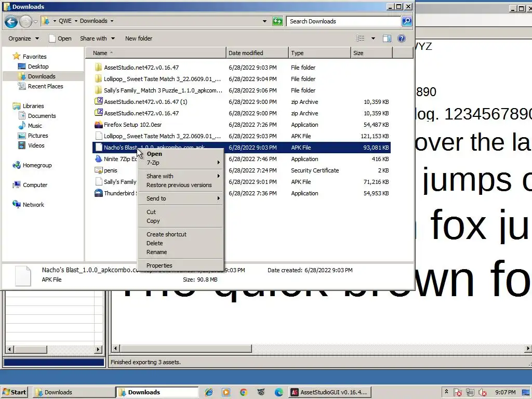Expand the address bar history dropdown

264,21
